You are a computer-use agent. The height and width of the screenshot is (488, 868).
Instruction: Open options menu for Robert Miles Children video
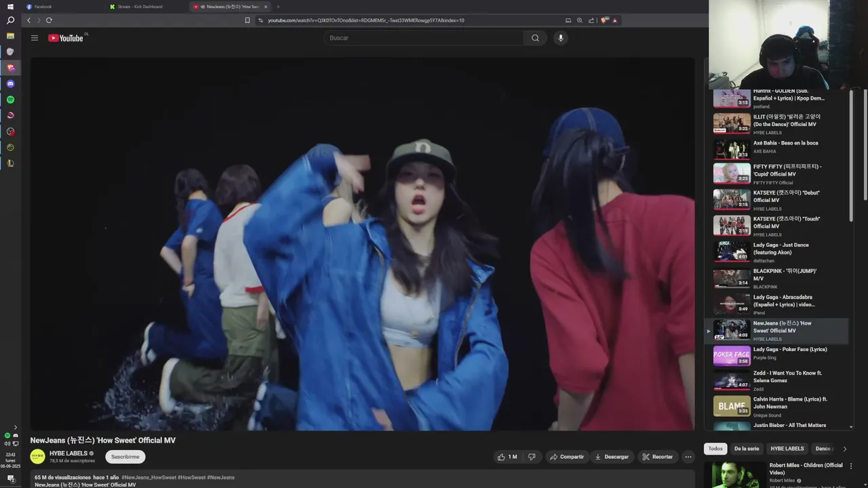[x=851, y=466]
